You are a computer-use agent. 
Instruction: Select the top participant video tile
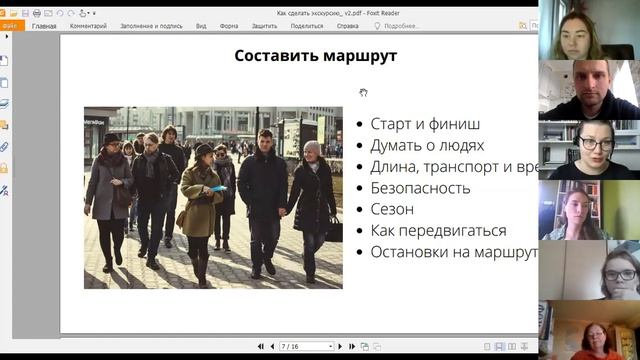point(589,30)
